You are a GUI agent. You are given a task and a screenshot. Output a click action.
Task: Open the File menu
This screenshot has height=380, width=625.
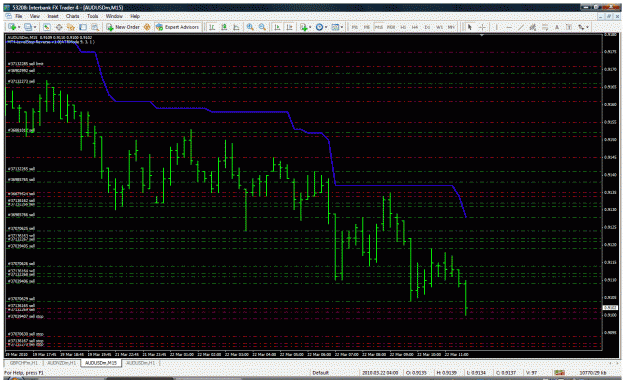(x=19, y=16)
